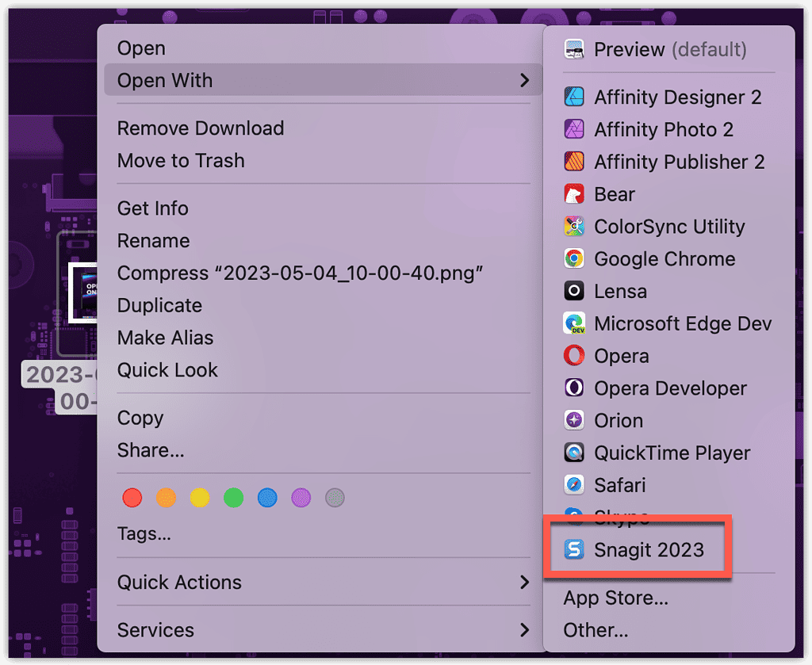Select Copy from the menu
812x665 pixels.
pyautogui.click(x=324, y=418)
